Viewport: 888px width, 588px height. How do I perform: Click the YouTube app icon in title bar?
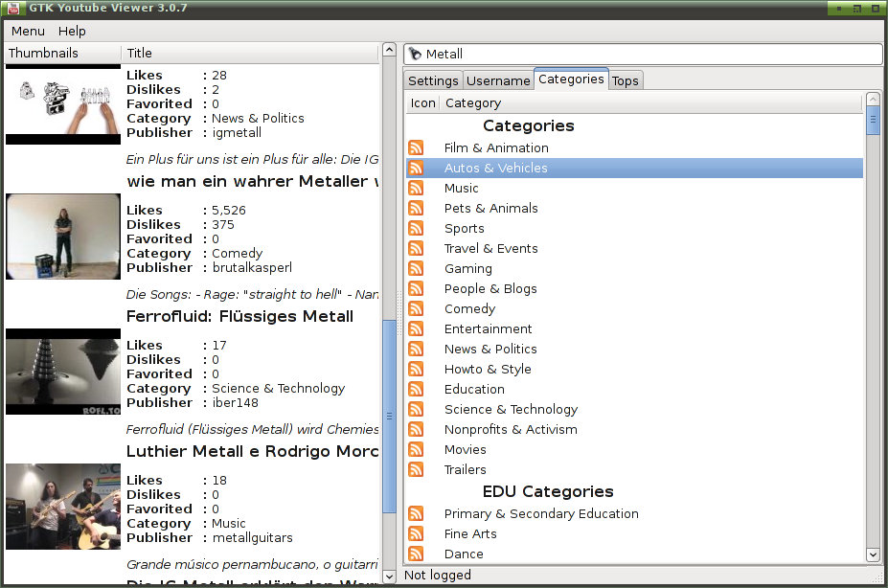coord(12,8)
